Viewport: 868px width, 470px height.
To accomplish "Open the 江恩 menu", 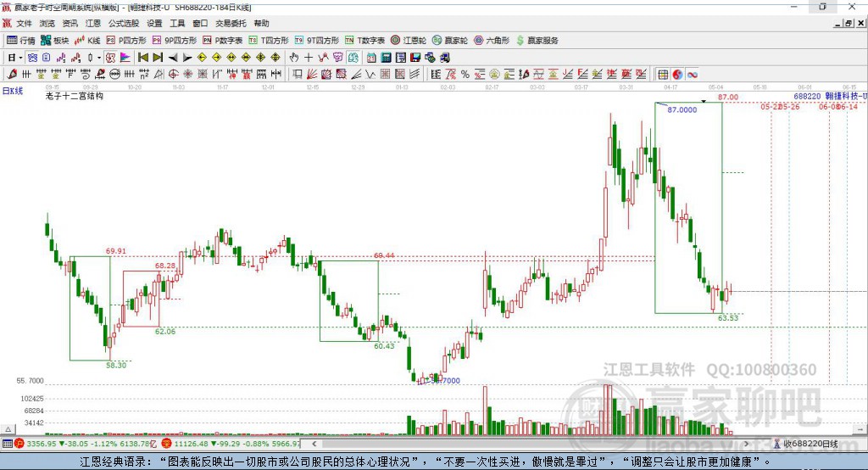I will coord(93,23).
